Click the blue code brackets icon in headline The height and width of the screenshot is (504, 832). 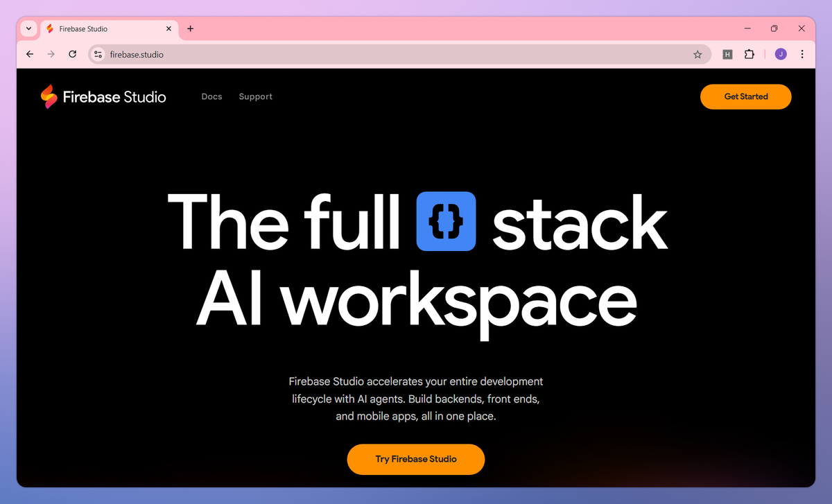(x=446, y=220)
